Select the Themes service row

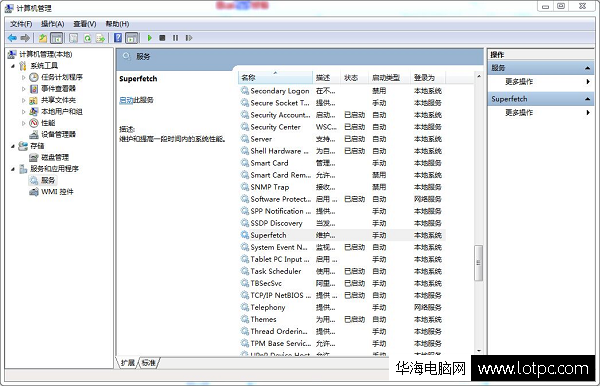342,319
